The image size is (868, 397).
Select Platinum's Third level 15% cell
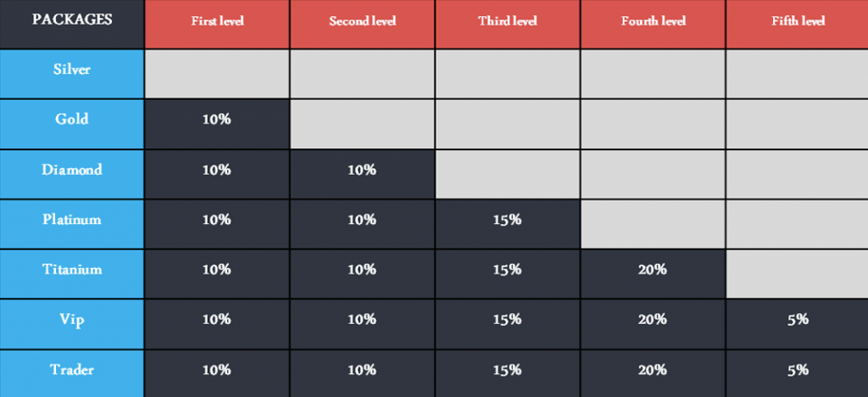pos(508,224)
